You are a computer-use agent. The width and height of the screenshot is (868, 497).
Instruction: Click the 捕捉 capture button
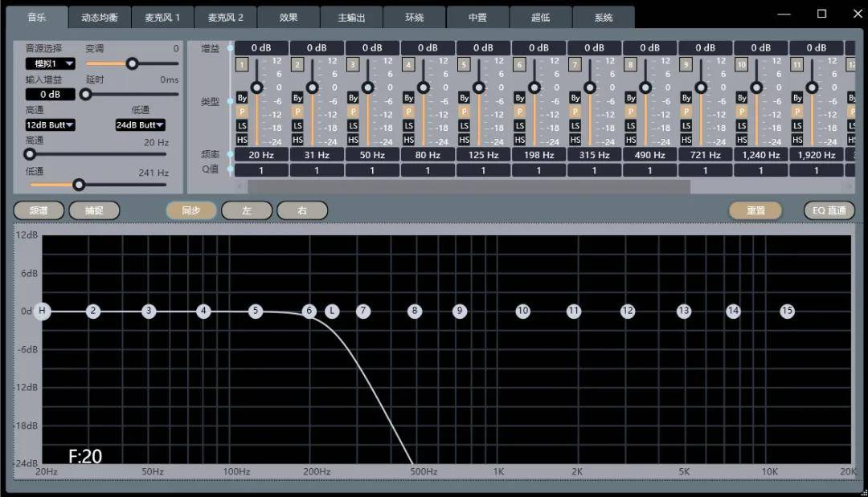[x=94, y=210]
